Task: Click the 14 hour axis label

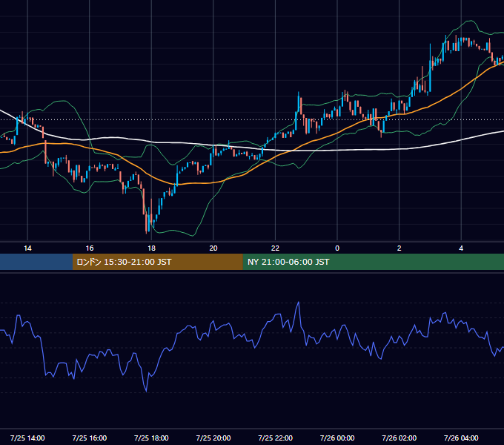Action: coord(27,248)
